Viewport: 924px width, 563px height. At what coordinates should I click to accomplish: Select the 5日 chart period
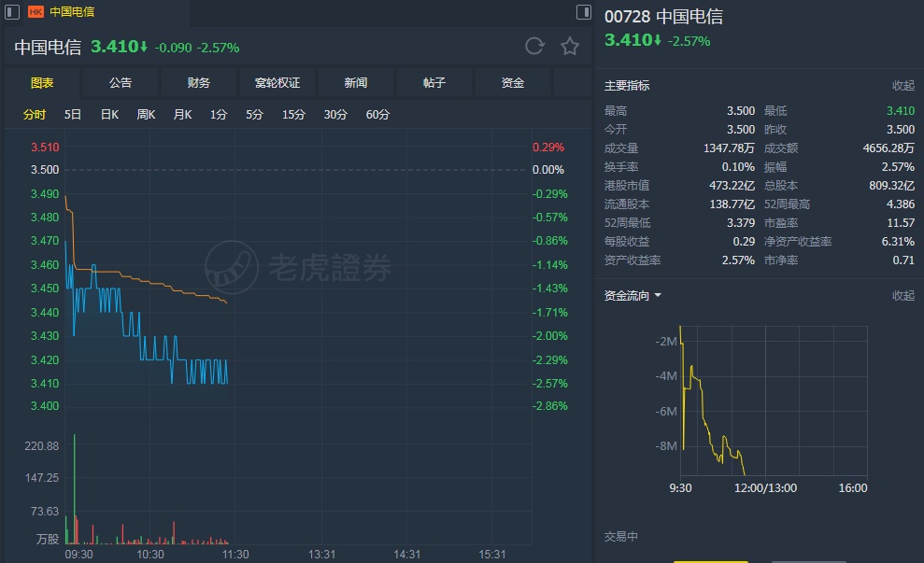coord(73,114)
